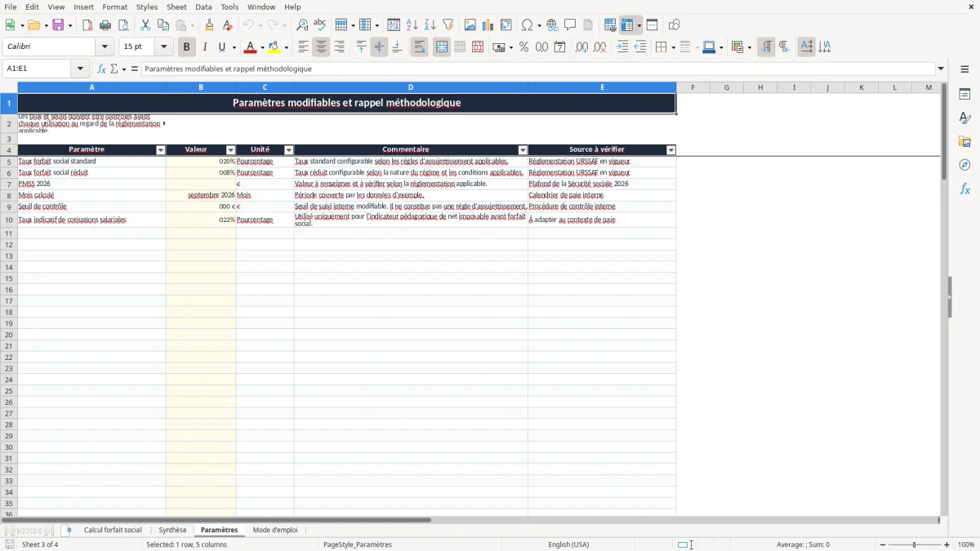The height and width of the screenshot is (551, 980).
Task: Click the zoom out minus button
Action: (x=882, y=544)
